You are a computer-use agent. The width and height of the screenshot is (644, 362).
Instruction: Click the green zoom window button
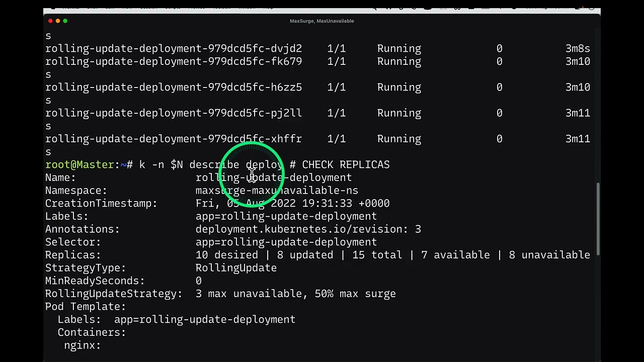click(x=65, y=21)
